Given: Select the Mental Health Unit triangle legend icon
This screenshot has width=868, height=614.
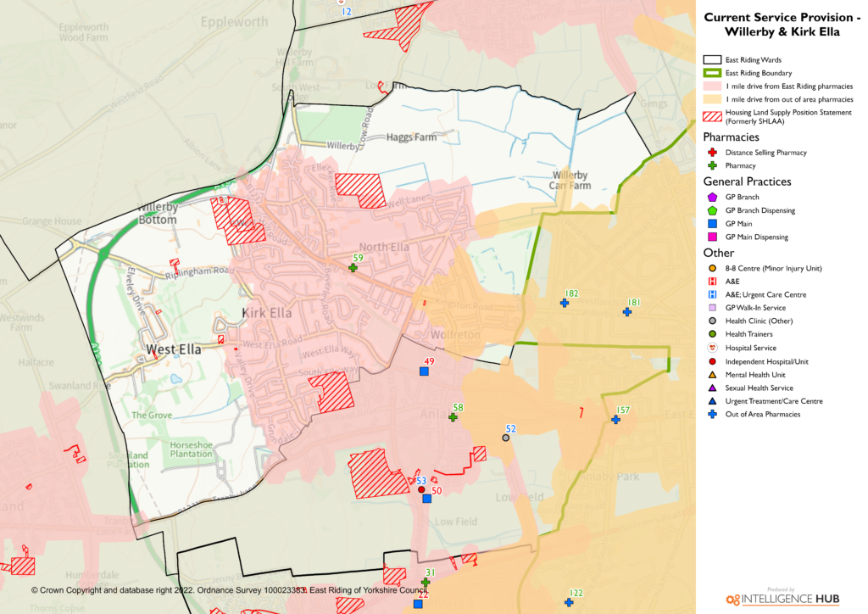Looking at the screenshot, I should coord(712,375).
